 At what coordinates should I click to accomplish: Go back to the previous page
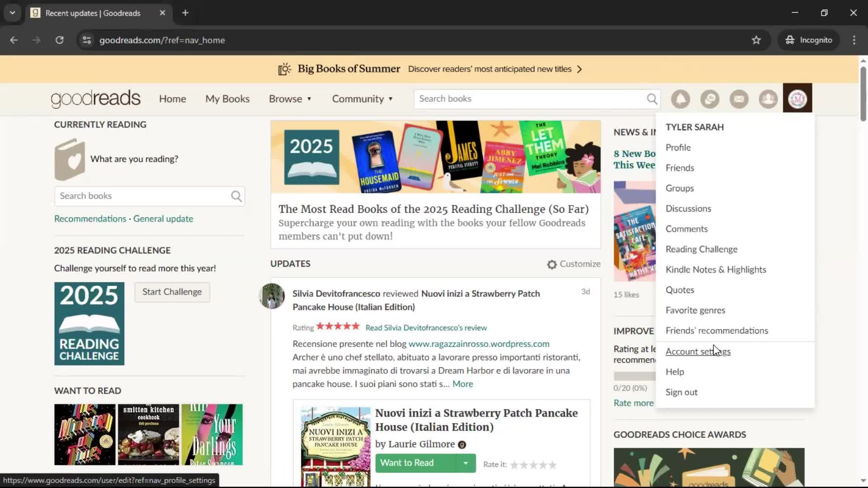(14, 40)
